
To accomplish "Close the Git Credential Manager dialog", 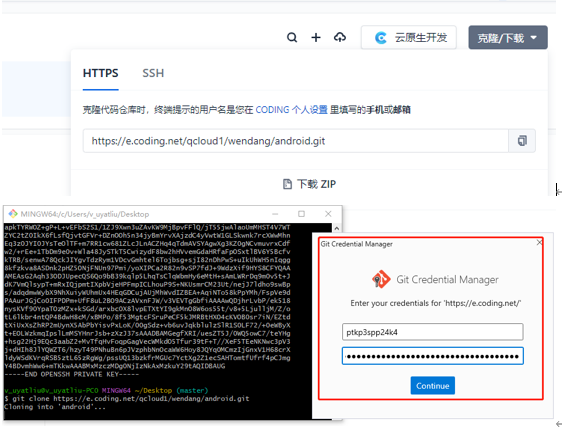I will [539, 243].
